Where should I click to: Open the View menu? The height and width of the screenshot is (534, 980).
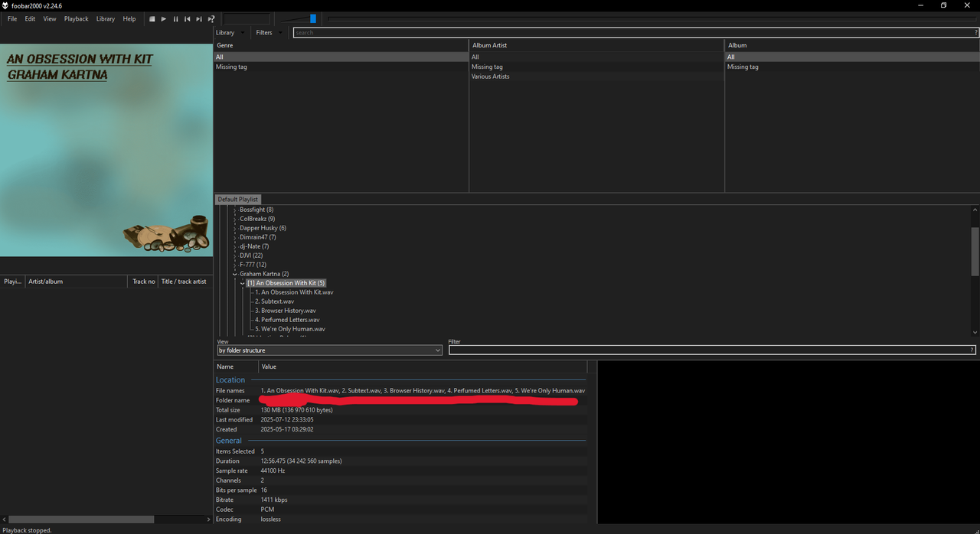[x=50, y=19]
